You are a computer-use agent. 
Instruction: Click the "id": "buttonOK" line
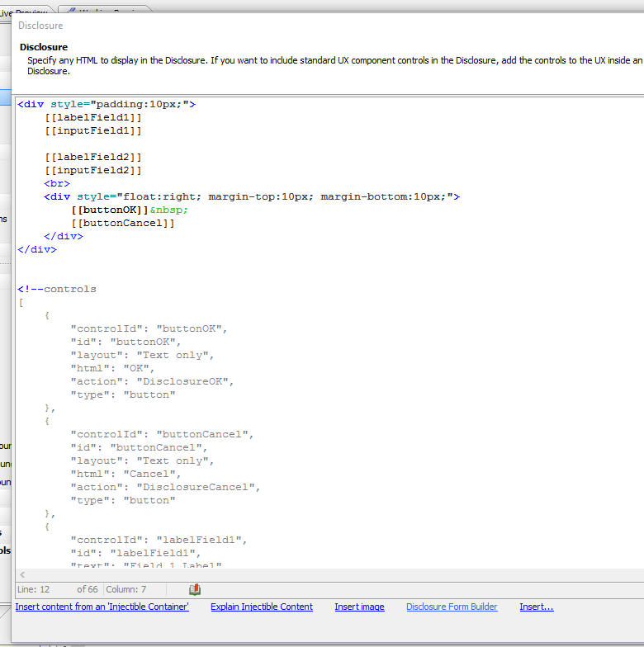point(125,342)
